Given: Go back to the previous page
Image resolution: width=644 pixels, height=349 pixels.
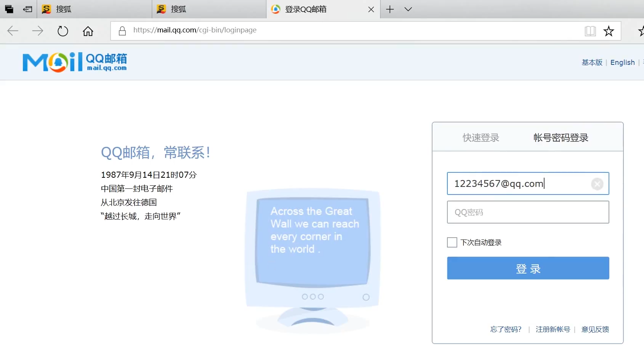Looking at the screenshot, I should coord(13,31).
